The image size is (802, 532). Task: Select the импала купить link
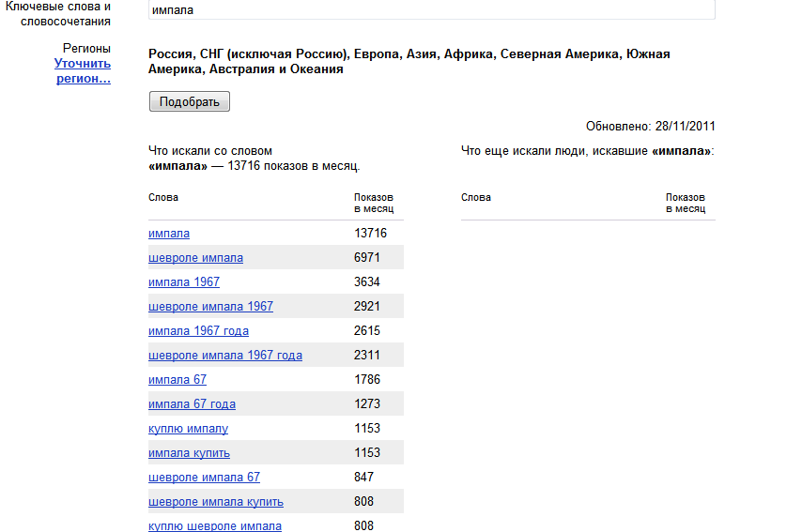(x=190, y=453)
